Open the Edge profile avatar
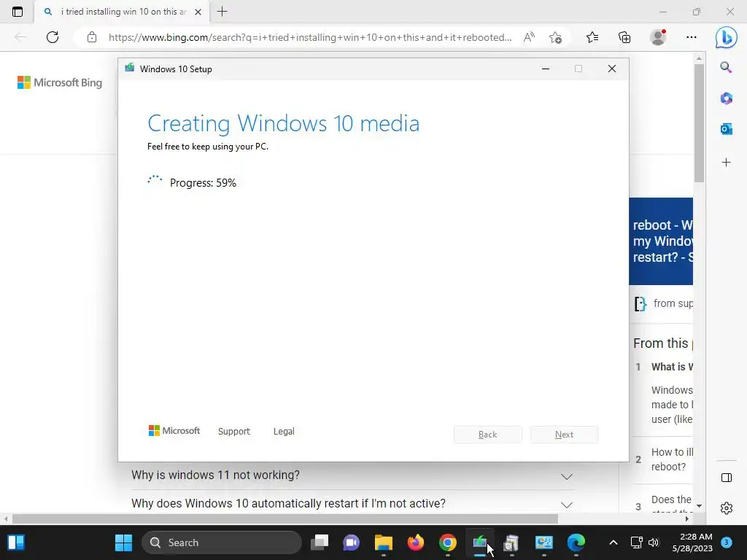 point(658,37)
